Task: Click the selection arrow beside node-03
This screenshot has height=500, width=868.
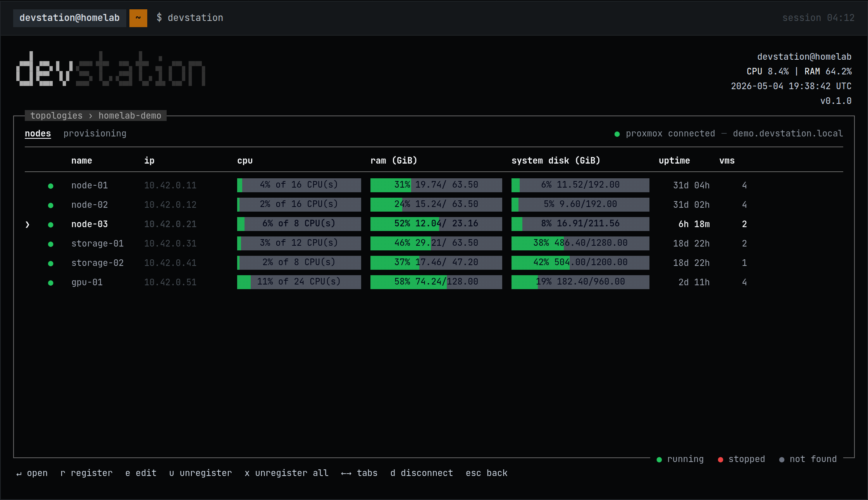Action: click(x=28, y=224)
